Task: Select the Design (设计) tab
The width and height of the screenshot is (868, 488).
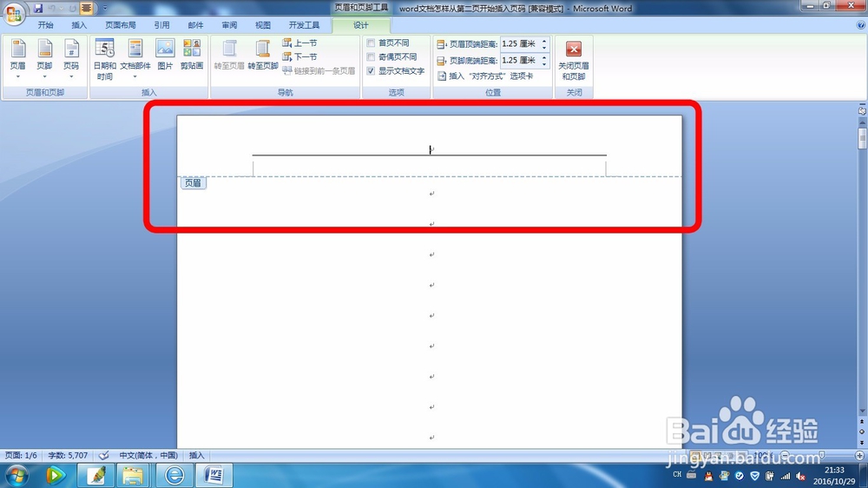Action: click(361, 25)
